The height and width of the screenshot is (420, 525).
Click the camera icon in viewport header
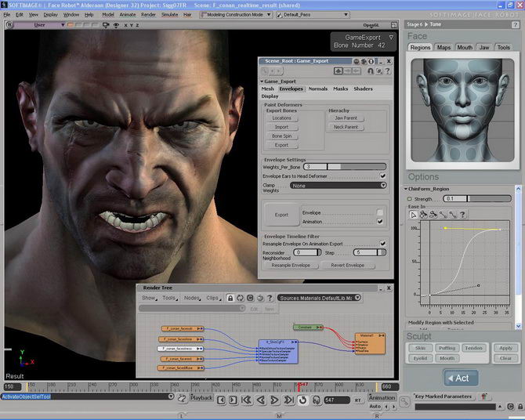106,25
